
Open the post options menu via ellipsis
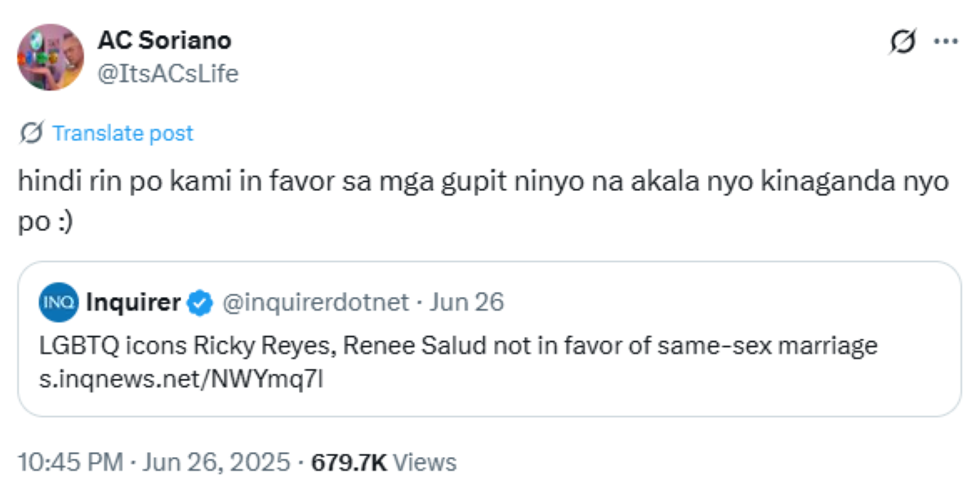pyautogui.click(x=947, y=39)
